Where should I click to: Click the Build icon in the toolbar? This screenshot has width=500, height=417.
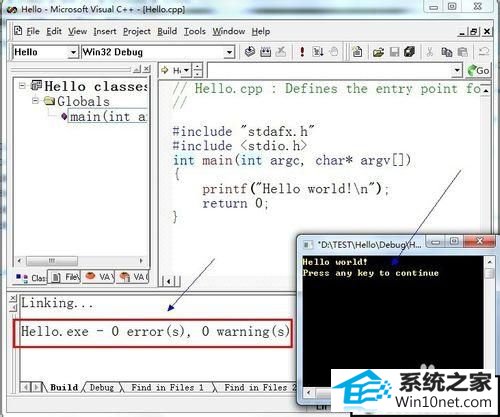[x=265, y=52]
